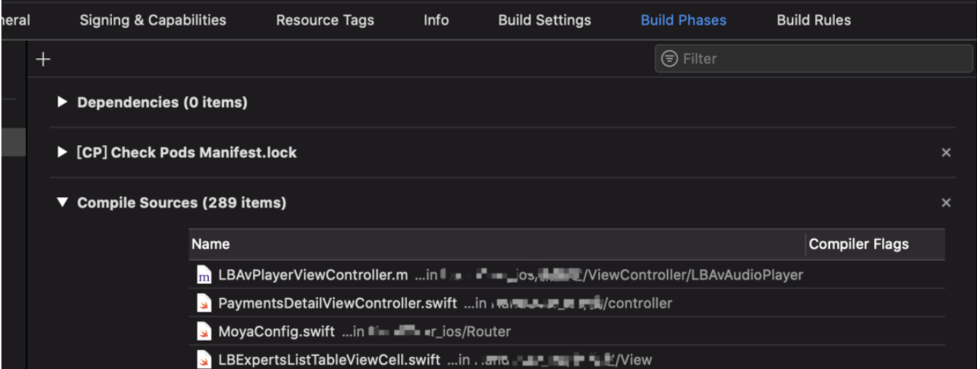Click the Filter input field
Viewport: 980px width, 369px height.
coord(814,59)
